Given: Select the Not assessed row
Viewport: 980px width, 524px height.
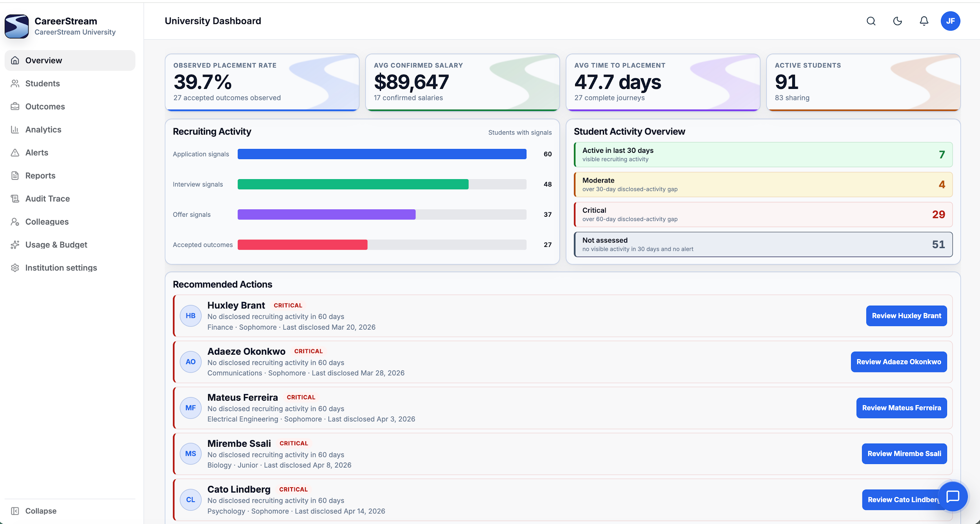Looking at the screenshot, I should (x=763, y=245).
